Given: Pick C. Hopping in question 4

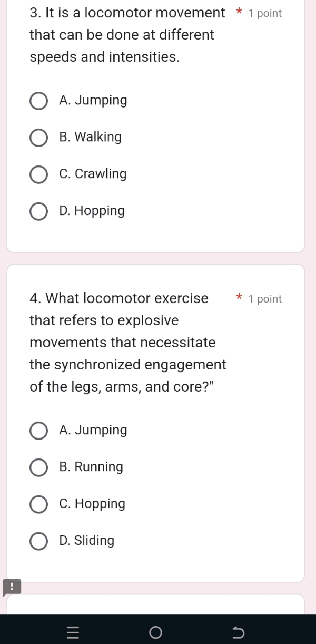Looking at the screenshot, I should 38,504.
